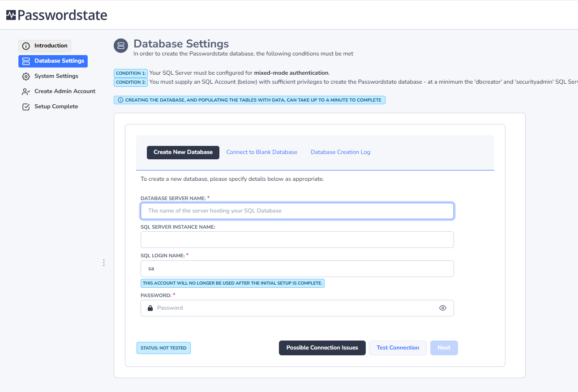Open the Database Creation Log tab
This screenshot has width=578, height=392.
point(341,152)
